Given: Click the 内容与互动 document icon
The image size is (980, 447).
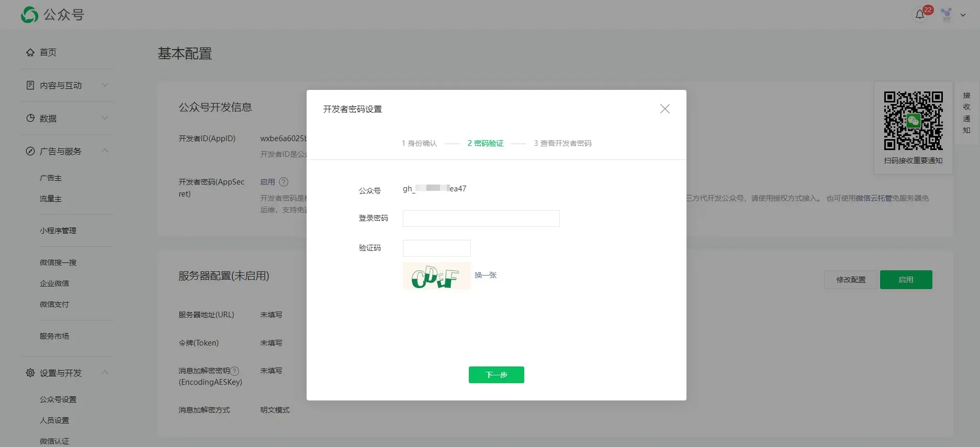Looking at the screenshot, I should (30, 85).
